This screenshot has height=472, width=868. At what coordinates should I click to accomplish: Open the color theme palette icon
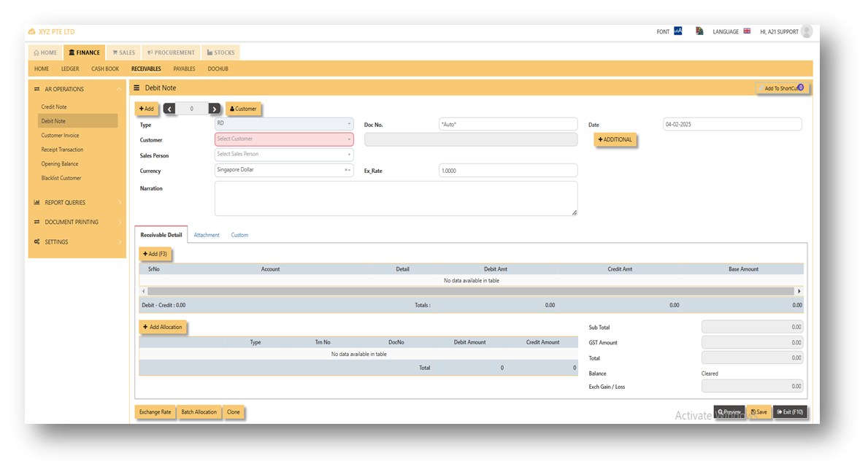coord(699,31)
